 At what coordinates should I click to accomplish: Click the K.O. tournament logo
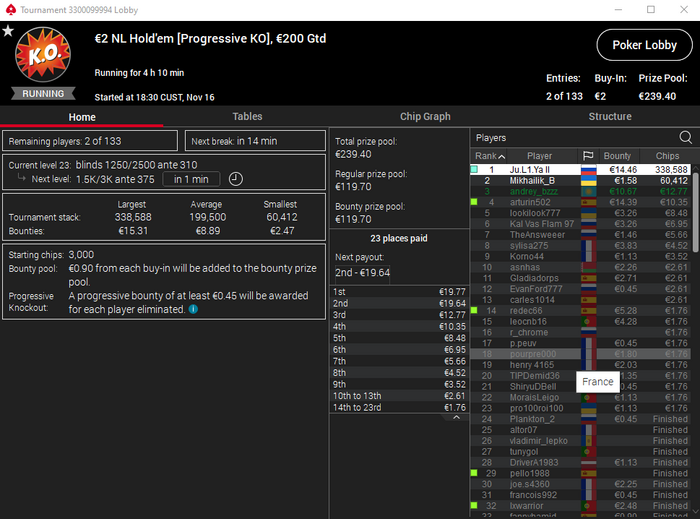point(43,54)
